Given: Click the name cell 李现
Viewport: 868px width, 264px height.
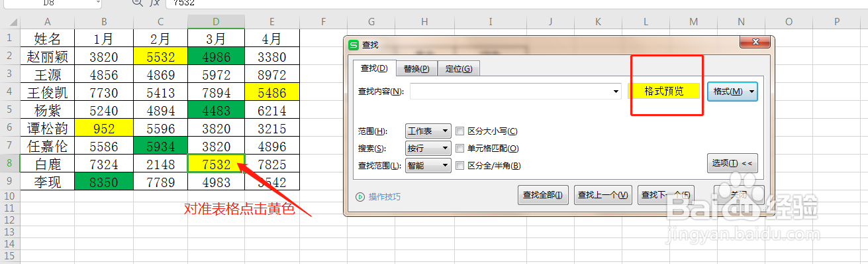Looking at the screenshot, I should (48, 182).
